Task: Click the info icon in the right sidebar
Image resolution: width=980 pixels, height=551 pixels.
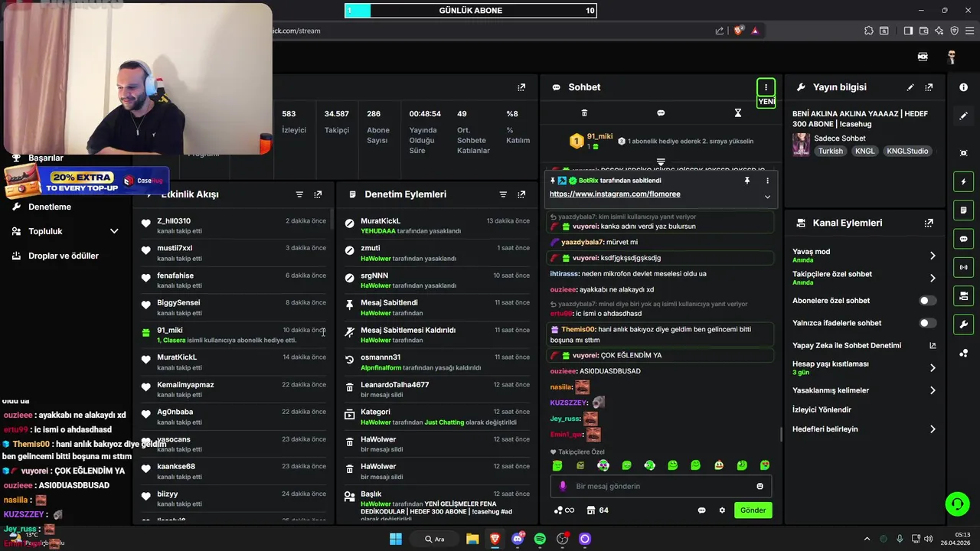Action: [963, 87]
